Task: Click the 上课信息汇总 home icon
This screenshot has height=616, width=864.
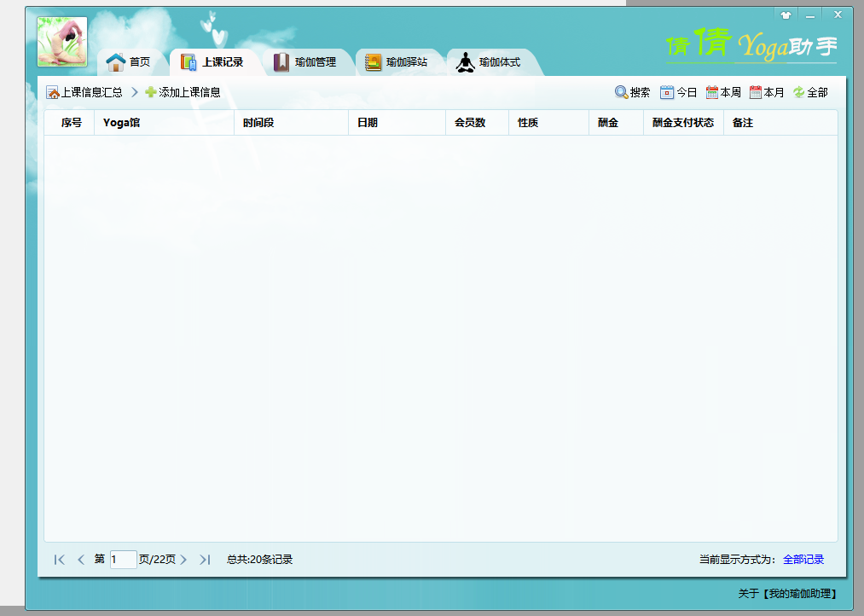Action: click(53, 92)
